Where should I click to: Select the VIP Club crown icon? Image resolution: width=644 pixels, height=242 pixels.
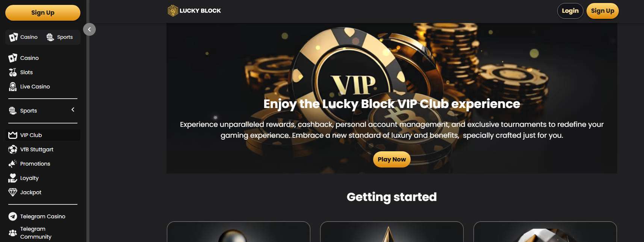(x=13, y=135)
